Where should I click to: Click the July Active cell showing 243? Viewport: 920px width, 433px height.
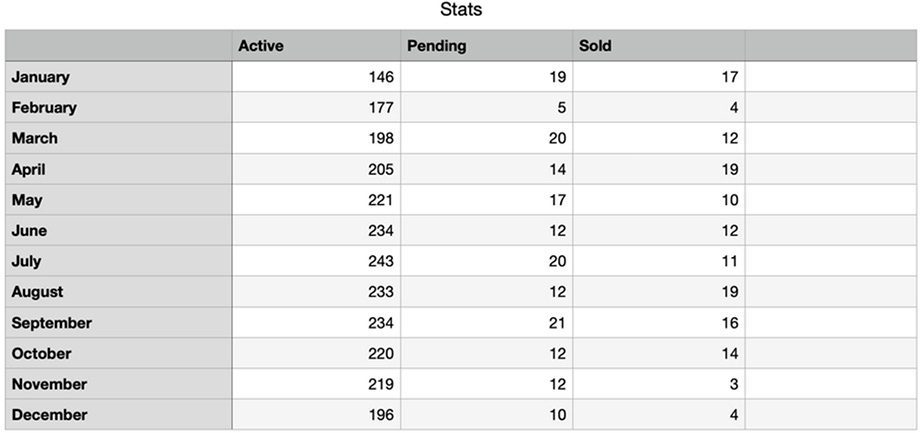click(x=316, y=261)
